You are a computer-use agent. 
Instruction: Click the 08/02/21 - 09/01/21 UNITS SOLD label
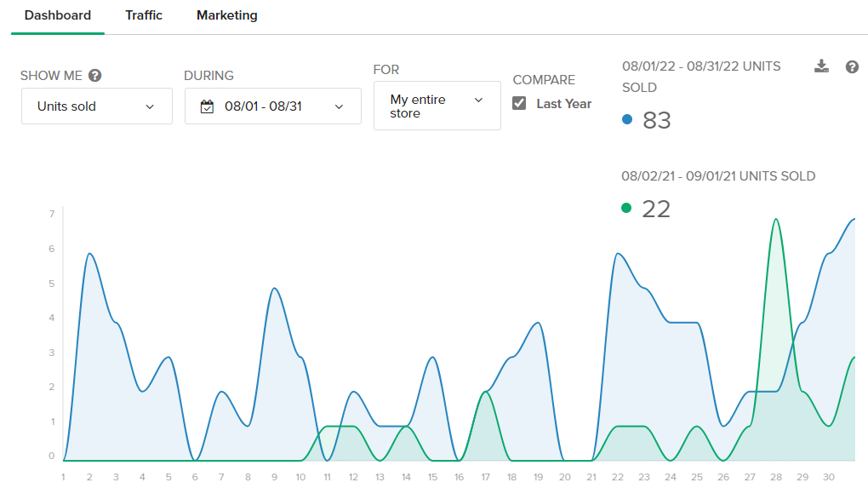pyautogui.click(x=718, y=176)
